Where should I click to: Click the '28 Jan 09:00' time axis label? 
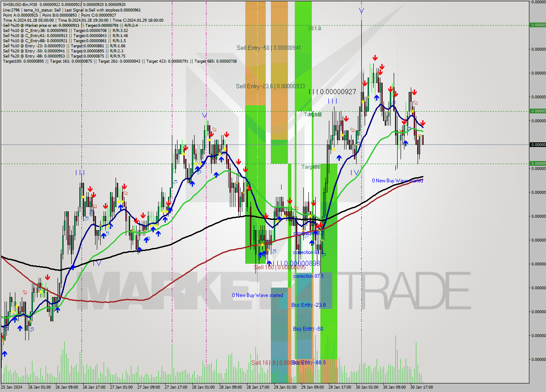230,387
